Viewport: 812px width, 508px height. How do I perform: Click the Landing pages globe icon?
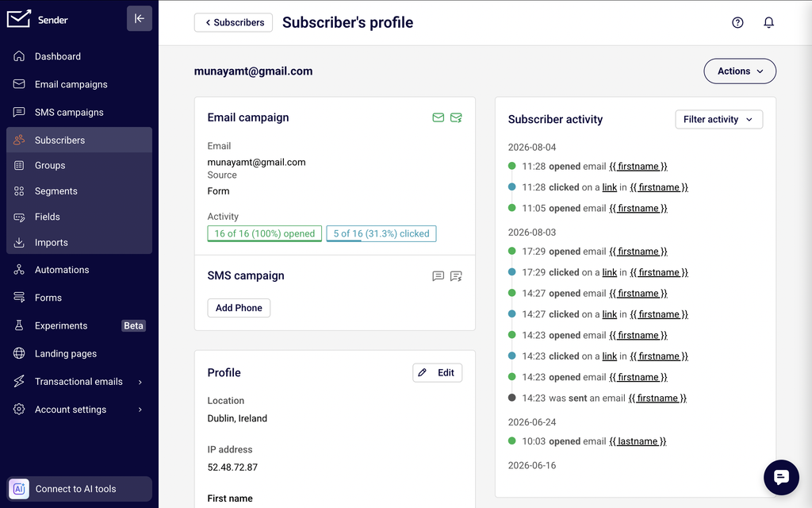(x=19, y=353)
